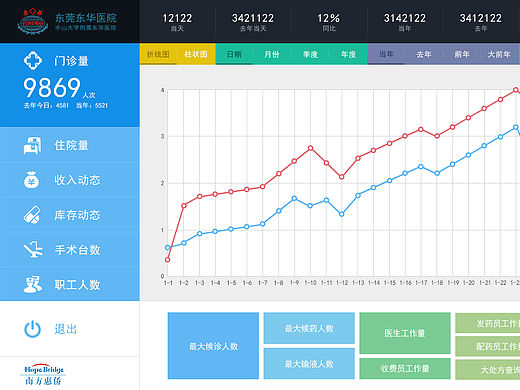
Task: Select the 前年 tab
Action: coord(462,54)
